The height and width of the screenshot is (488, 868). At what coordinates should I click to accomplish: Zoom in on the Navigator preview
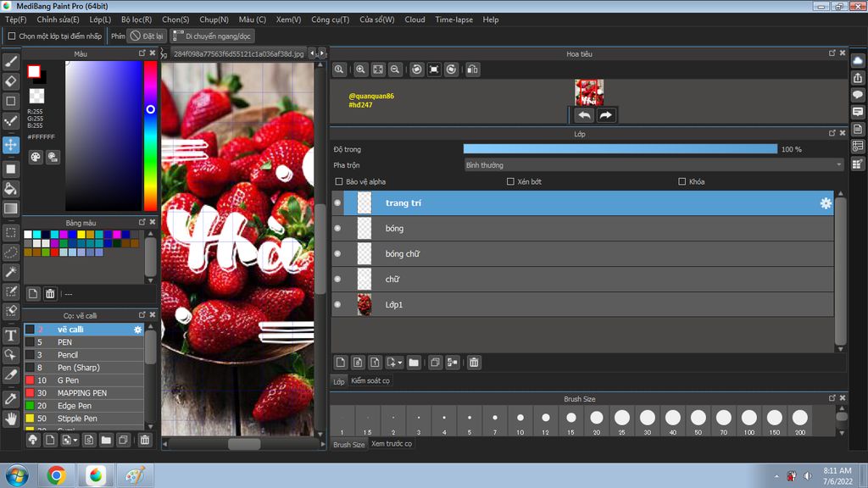click(x=360, y=69)
